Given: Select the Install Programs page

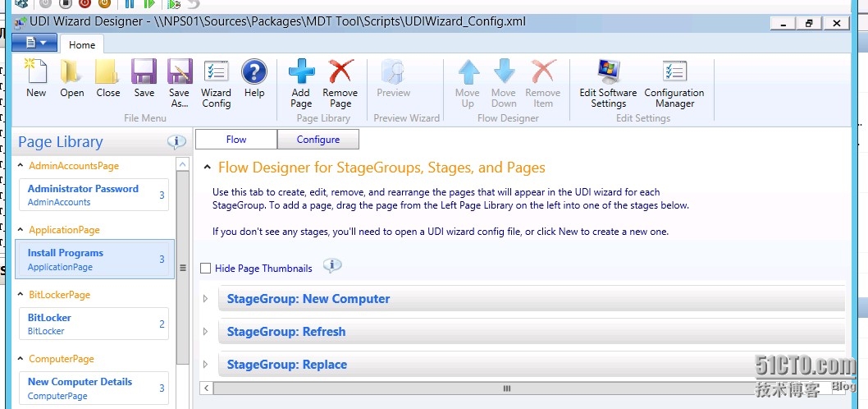Looking at the screenshot, I should (94, 259).
